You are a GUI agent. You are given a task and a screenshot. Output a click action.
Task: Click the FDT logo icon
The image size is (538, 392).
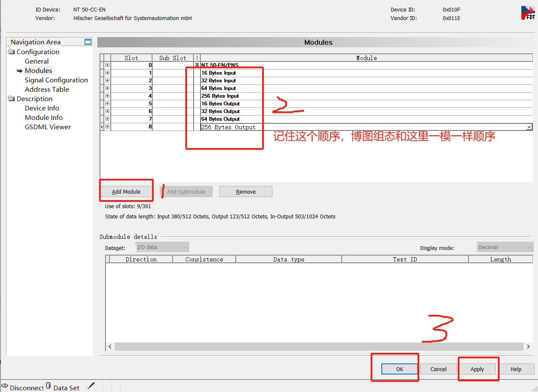[x=528, y=13]
